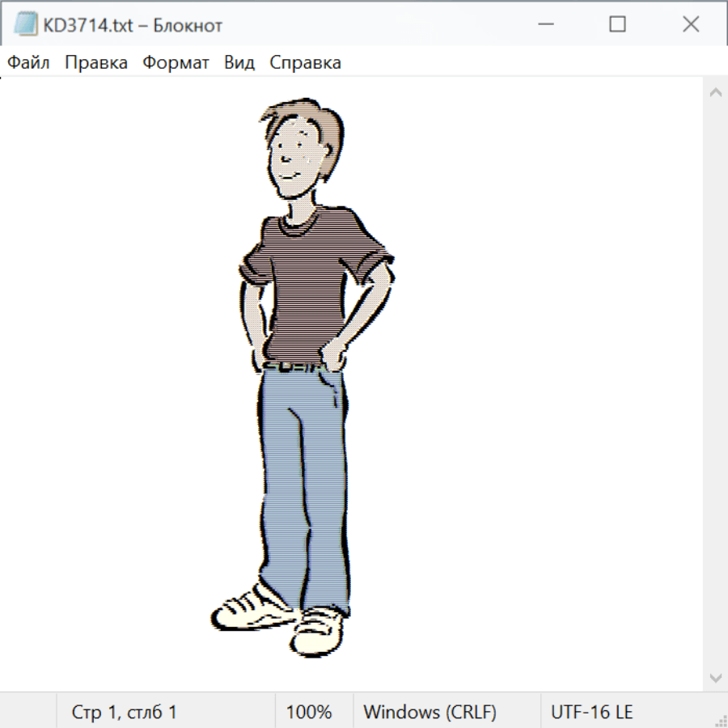Open the Справка menu
The width and height of the screenshot is (728, 728).
pos(305,63)
